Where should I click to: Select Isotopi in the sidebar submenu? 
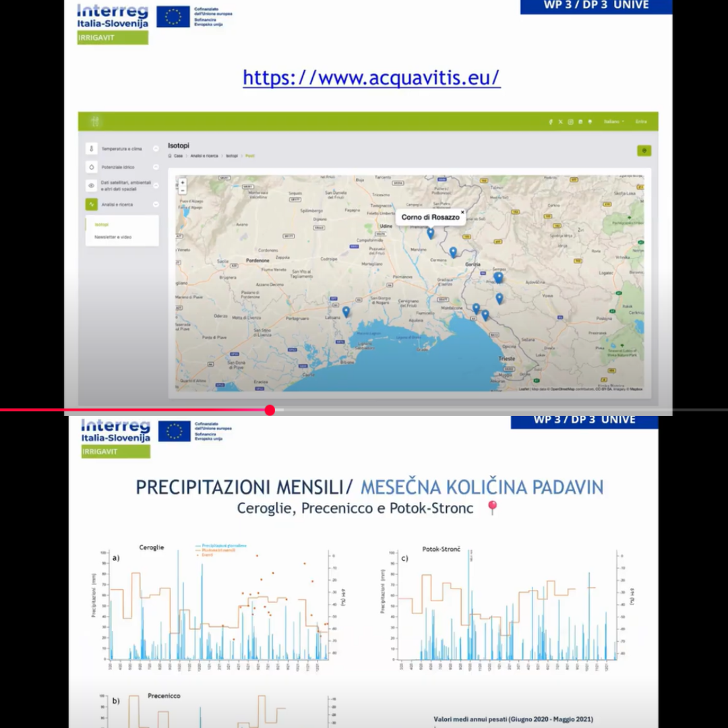(102, 224)
